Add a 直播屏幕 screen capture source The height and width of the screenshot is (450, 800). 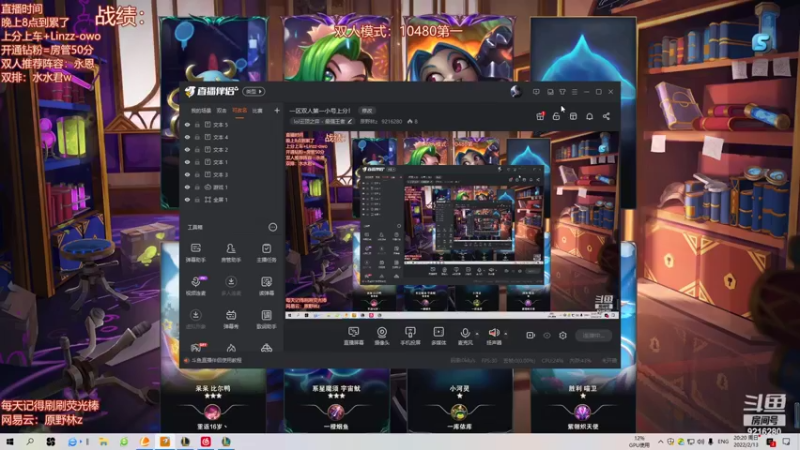[354, 336]
